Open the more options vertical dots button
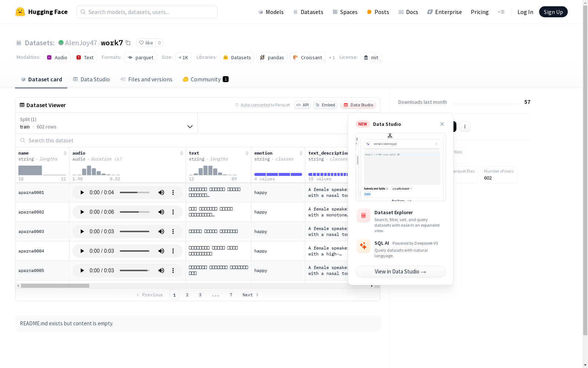The image size is (588, 368). pos(465,127)
